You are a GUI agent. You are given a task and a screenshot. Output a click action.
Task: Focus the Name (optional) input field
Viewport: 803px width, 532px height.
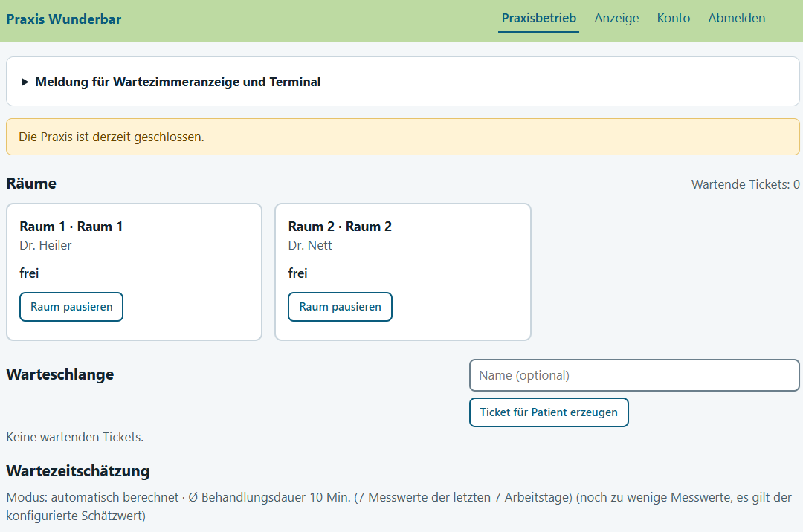(634, 375)
